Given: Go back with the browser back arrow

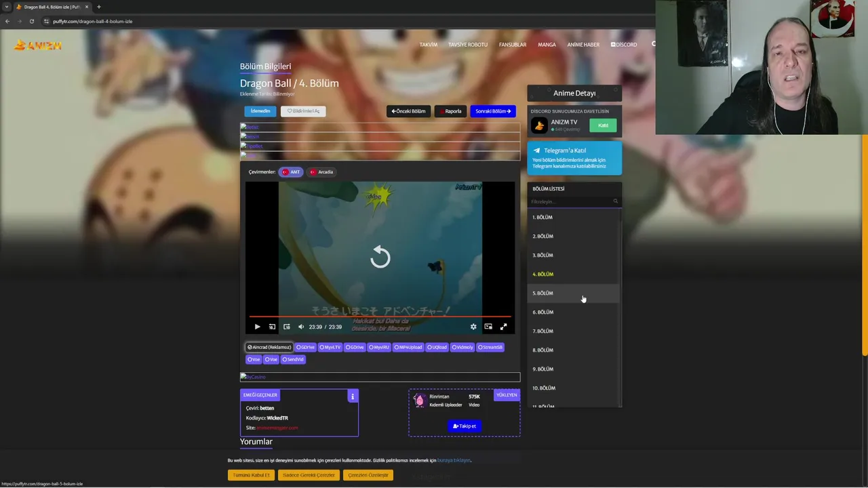Looking at the screenshot, I should 7,21.
